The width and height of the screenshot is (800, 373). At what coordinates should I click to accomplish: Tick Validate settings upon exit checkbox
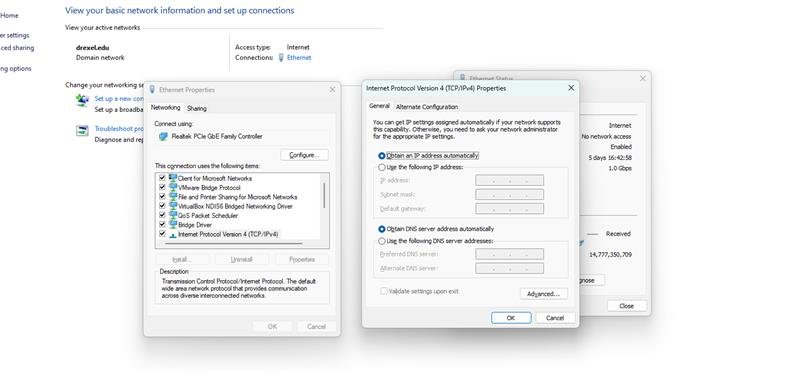[x=383, y=291]
